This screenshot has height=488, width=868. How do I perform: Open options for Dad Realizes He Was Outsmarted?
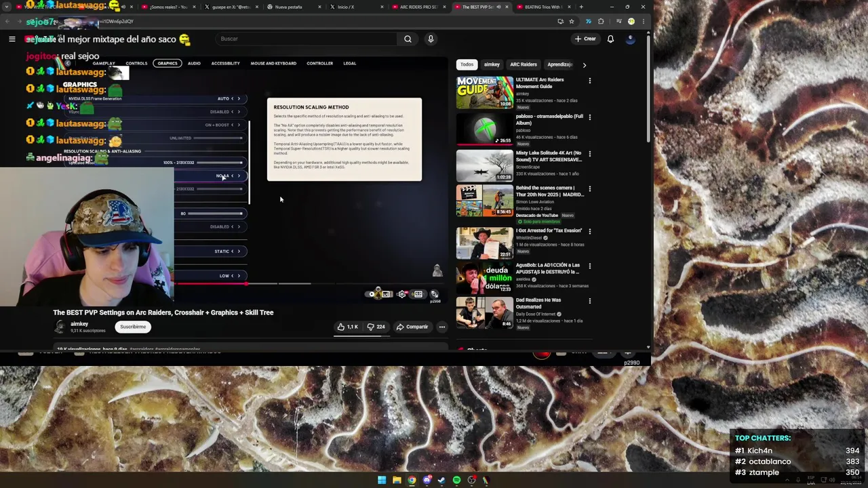tap(589, 301)
